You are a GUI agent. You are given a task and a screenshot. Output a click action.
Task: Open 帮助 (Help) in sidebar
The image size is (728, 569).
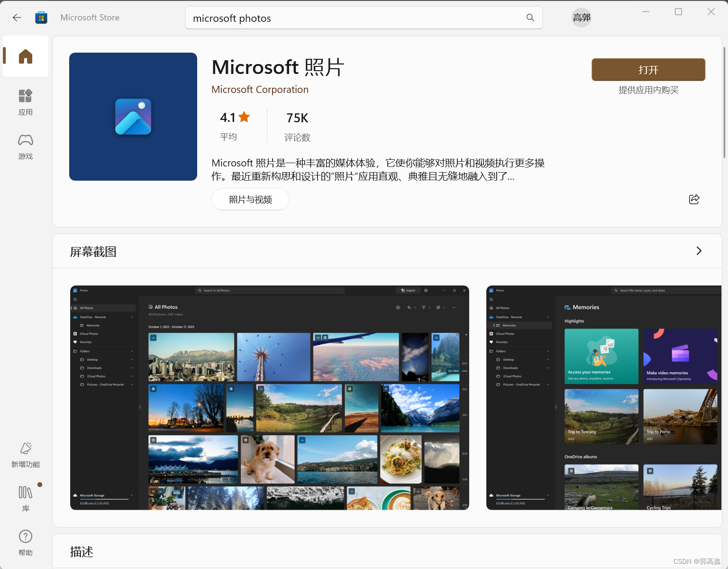click(26, 542)
